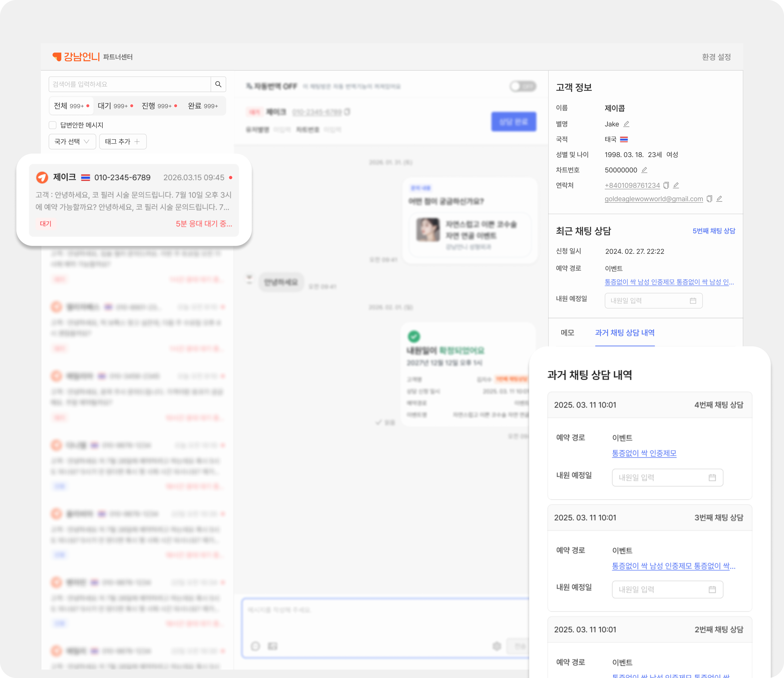The image size is (784, 678).
Task: Open the 국가 선택 dropdown
Action: tap(72, 142)
